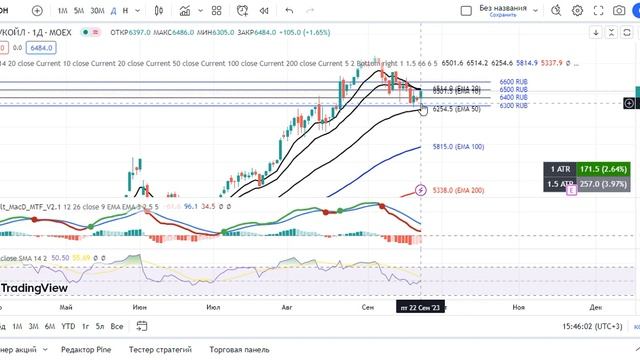Enter fullscreen mode

pos(598,11)
